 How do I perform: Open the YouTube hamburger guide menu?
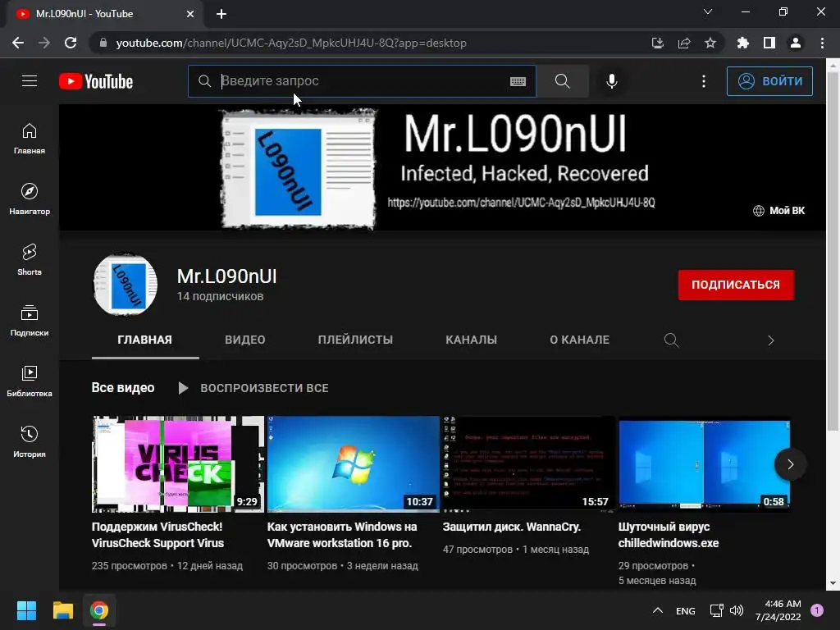[30, 81]
